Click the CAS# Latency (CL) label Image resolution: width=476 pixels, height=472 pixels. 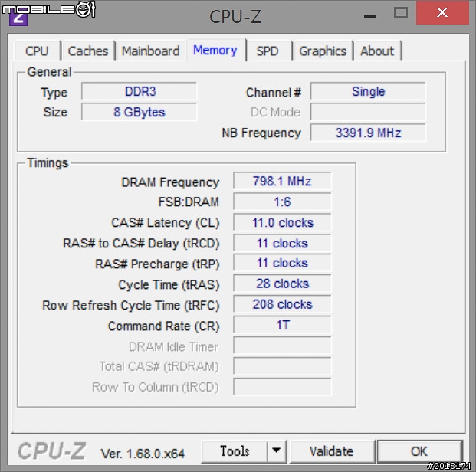[166, 223]
